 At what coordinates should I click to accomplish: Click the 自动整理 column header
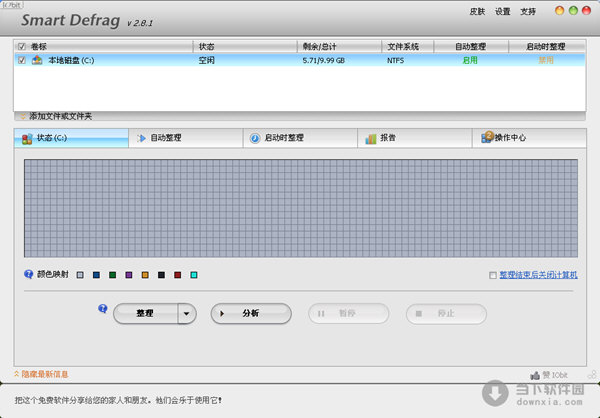[471, 47]
